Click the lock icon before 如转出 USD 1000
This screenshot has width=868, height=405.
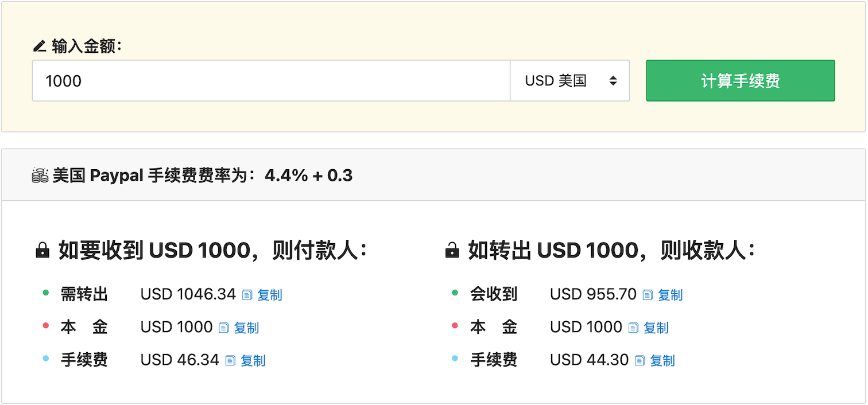tap(451, 250)
